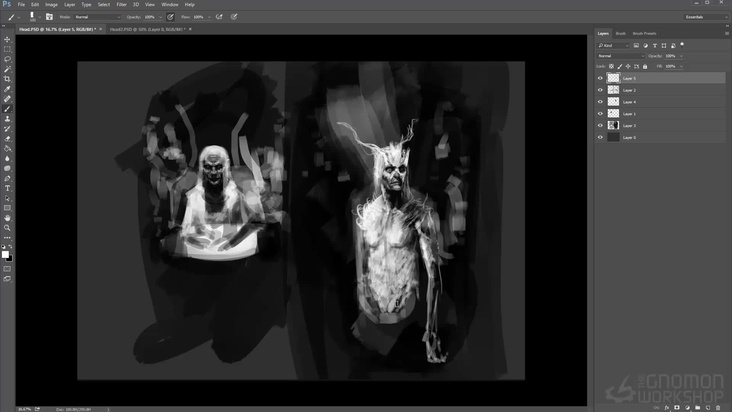Open the Edit Toolbar three-dots menu
This screenshot has width=732, height=412.
[7, 238]
